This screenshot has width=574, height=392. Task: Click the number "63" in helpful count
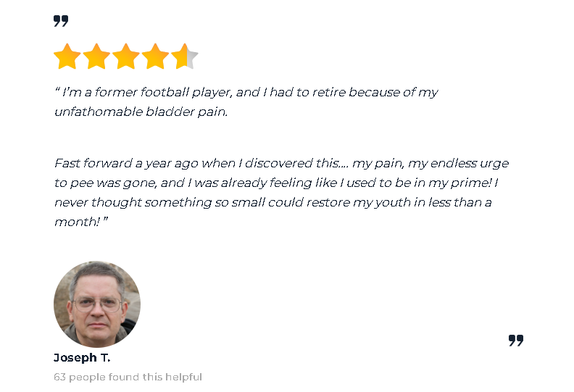(x=60, y=377)
